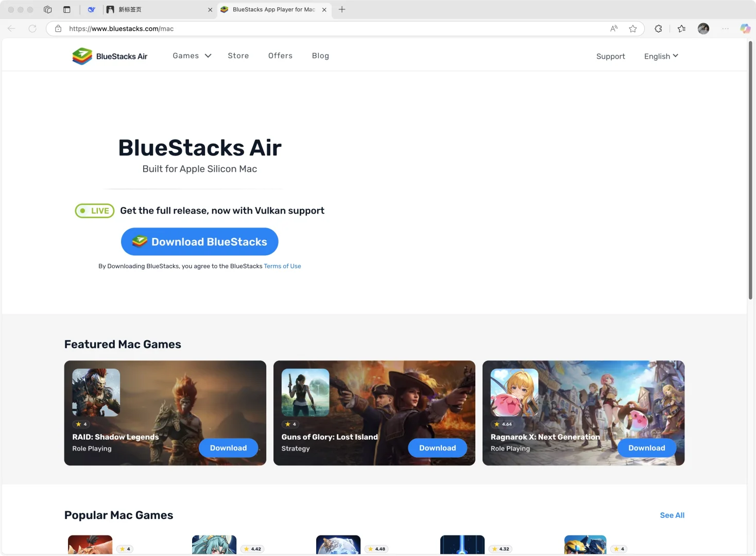The width and height of the screenshot is (756, 556).
Task: Download Ragnarok X: Next Generation
Action: pos(647,448)
